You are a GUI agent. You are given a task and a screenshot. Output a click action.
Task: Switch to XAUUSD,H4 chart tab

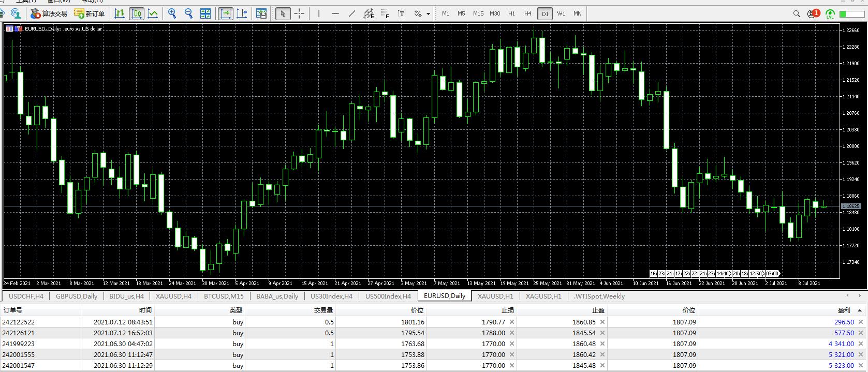point(173,296)
